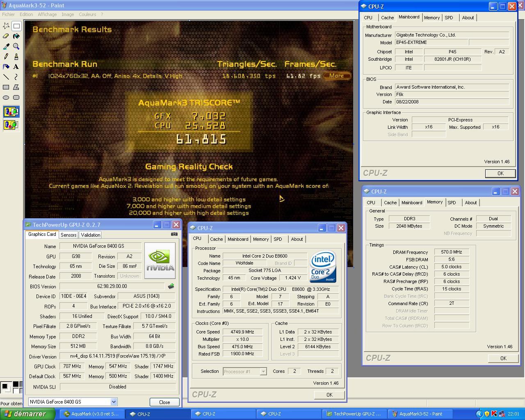The image size is (525, 420).
Task: Enable the opaque selection option in Paint
Action: tap(11, 112)
